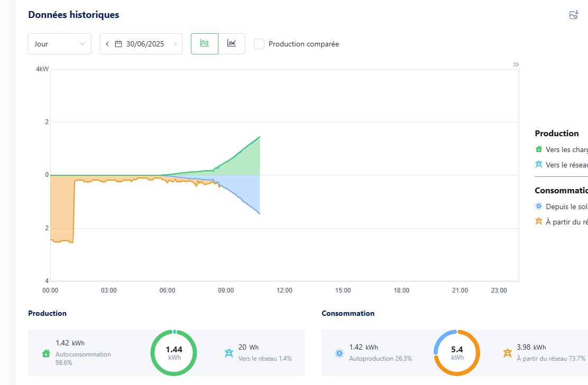Click the green 1.44 kWh production donut
588x385 pixels.
point(173,353)
